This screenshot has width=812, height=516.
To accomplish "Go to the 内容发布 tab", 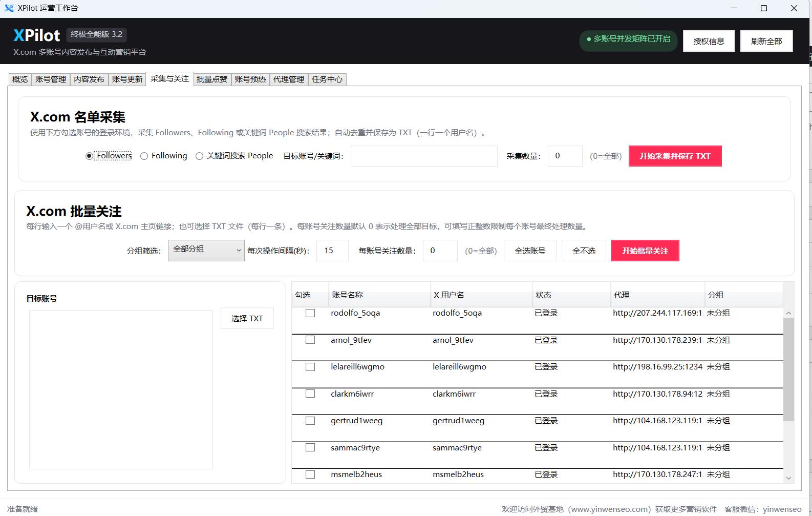I will pyautogui.click(x=89, y=79).
